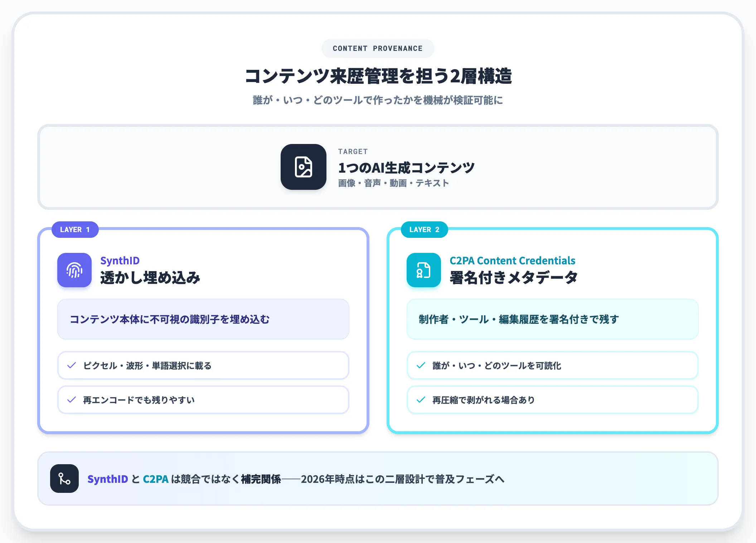Click checkmark beside 再圧縮で剥がれる場合あり

[421, 400]
